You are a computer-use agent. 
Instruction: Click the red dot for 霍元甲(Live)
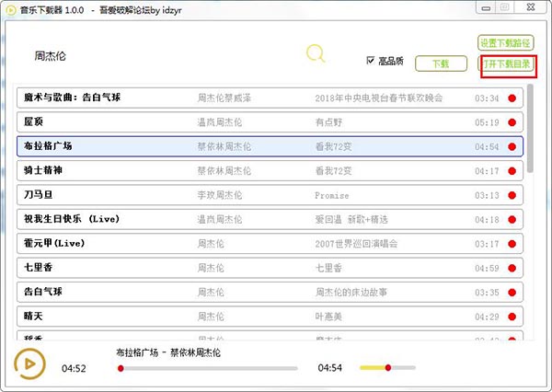tap(512, 244)
